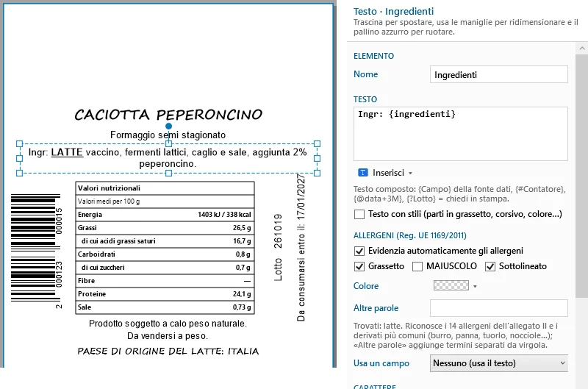Click the Valori medi per 100 g row
The width and height of the screenshot is (588, 389).
tap(165, 201)
